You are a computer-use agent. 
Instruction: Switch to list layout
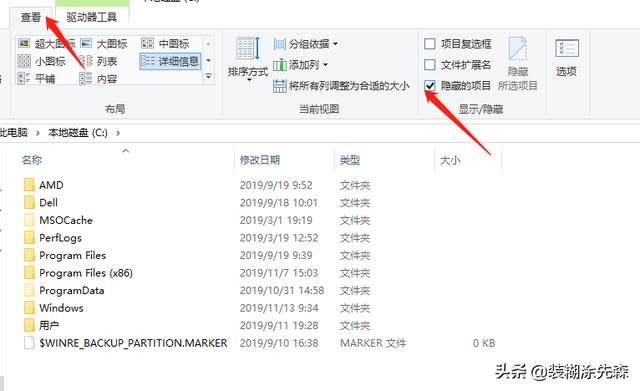(98, 61)
